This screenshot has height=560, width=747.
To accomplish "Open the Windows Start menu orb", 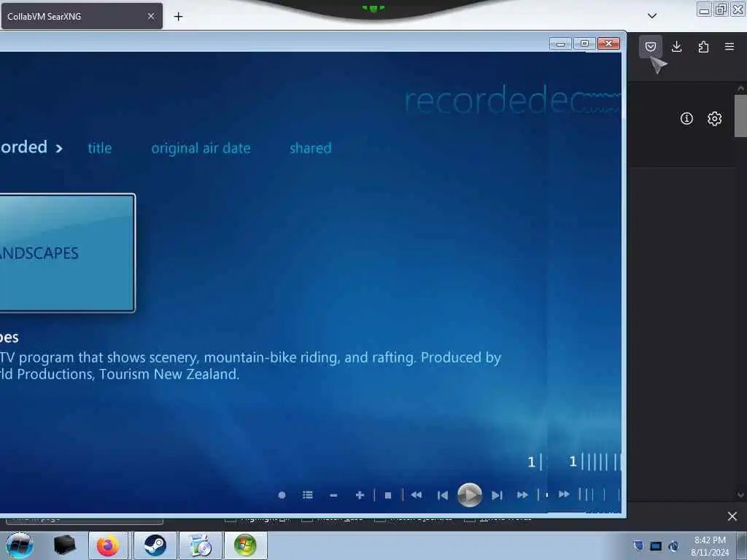I will [19, 545].
